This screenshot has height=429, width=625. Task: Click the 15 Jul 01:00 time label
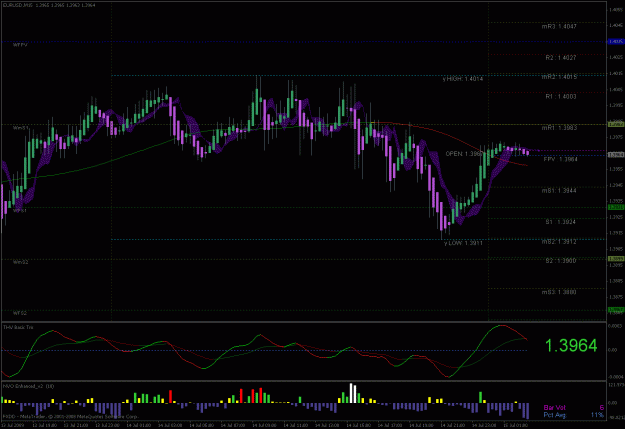coord(515,425)
